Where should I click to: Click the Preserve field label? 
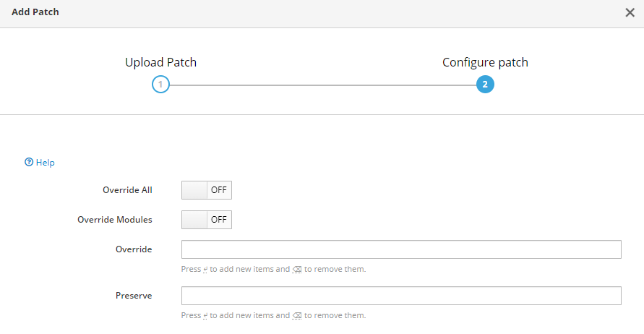pos(134,296)
